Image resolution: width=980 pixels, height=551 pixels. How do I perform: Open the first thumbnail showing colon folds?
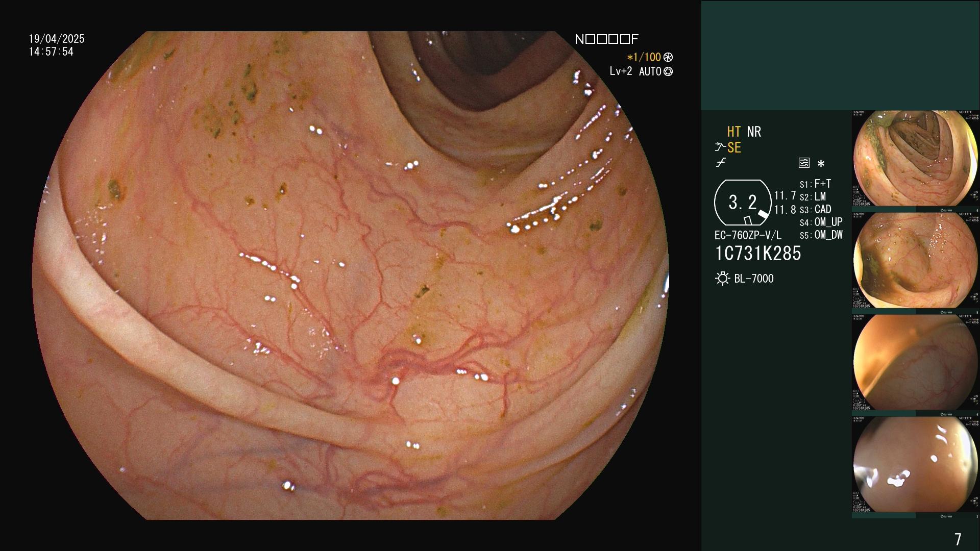[916, 158]
